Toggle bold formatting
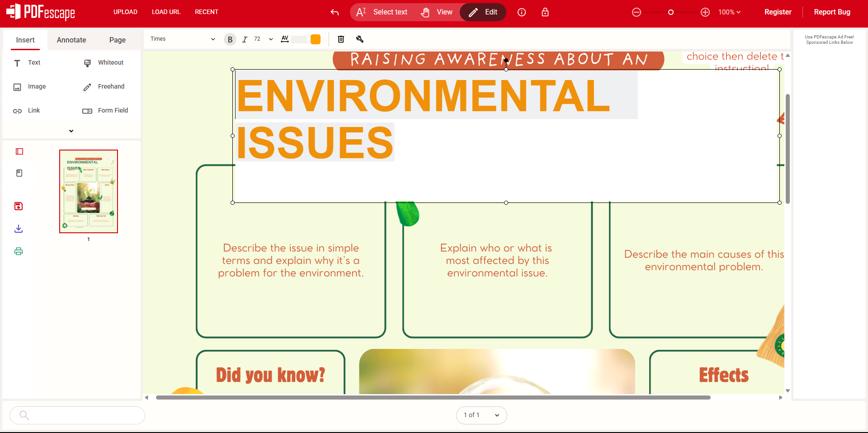Viewport: 868px width, 433px height. (x=230, y=39)
